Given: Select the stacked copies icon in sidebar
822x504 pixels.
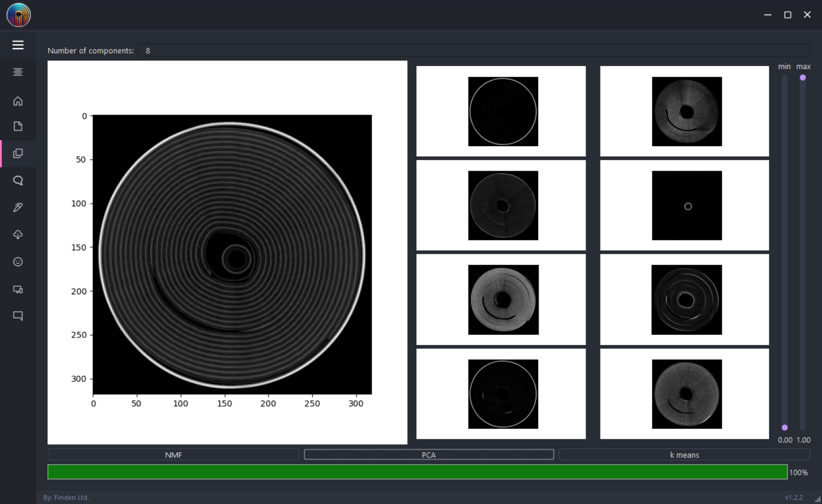Looking at the screenshot, I should point(18,154).
